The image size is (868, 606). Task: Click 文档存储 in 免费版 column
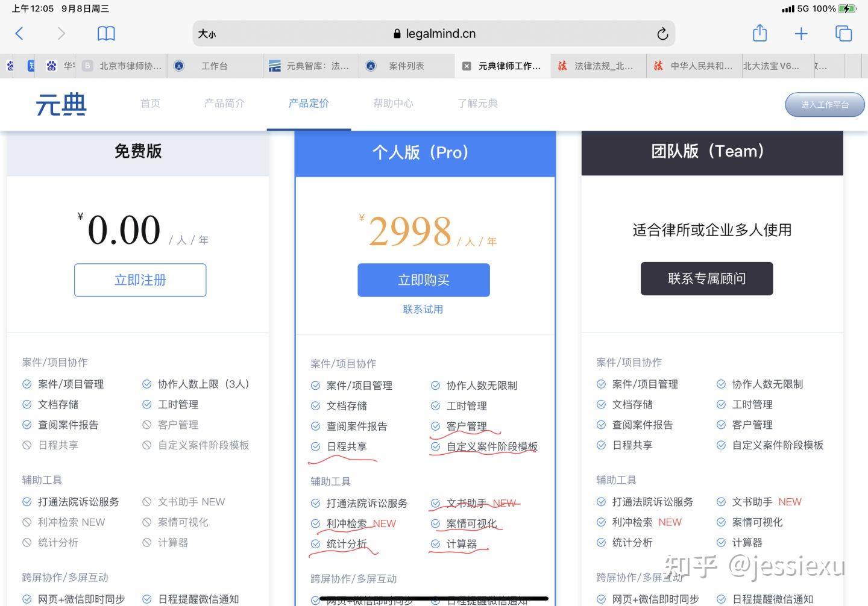(x=58, y=405)
